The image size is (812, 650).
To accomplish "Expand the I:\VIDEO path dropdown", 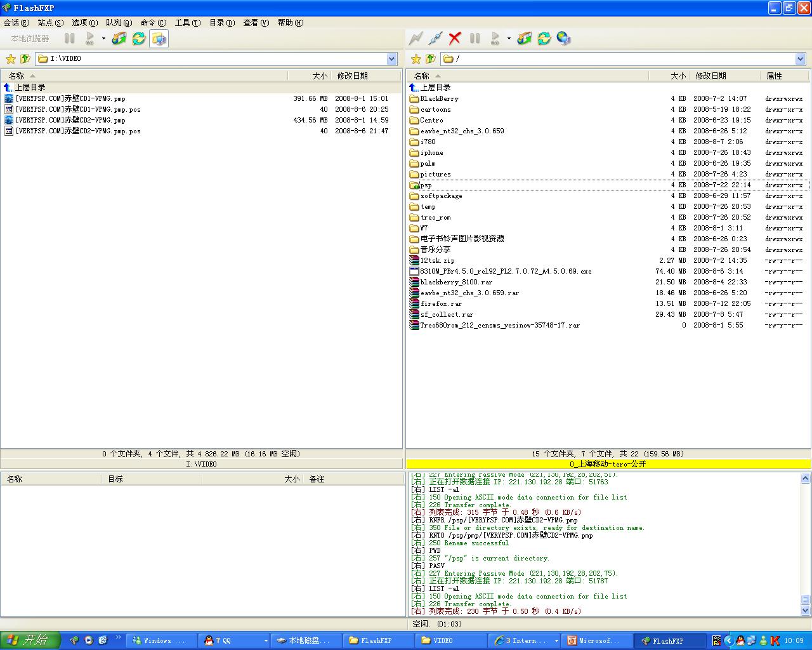I will pyautogui.click(x=392, y=59).
